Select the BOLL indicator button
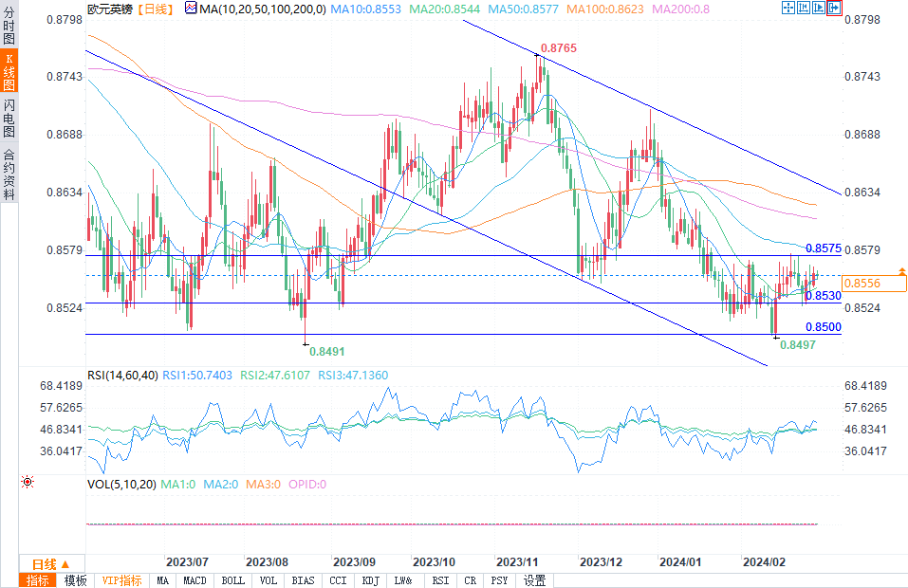908x588 pixels. pyautogui.click(x=232, y=580)
